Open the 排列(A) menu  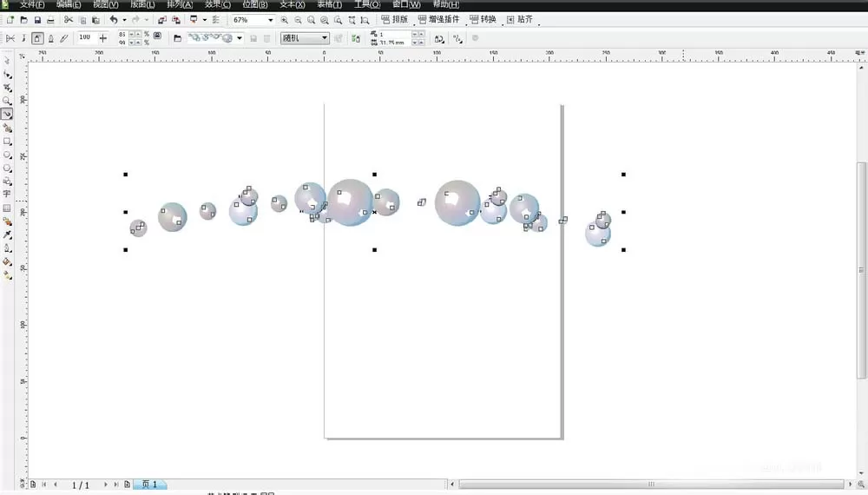click(180, 4)
